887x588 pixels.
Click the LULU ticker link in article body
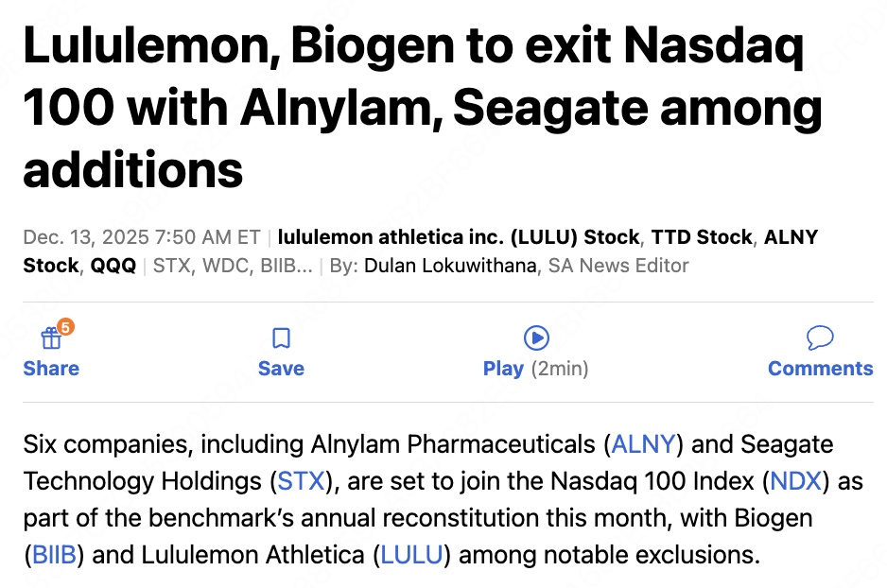[x=411, y=554]
